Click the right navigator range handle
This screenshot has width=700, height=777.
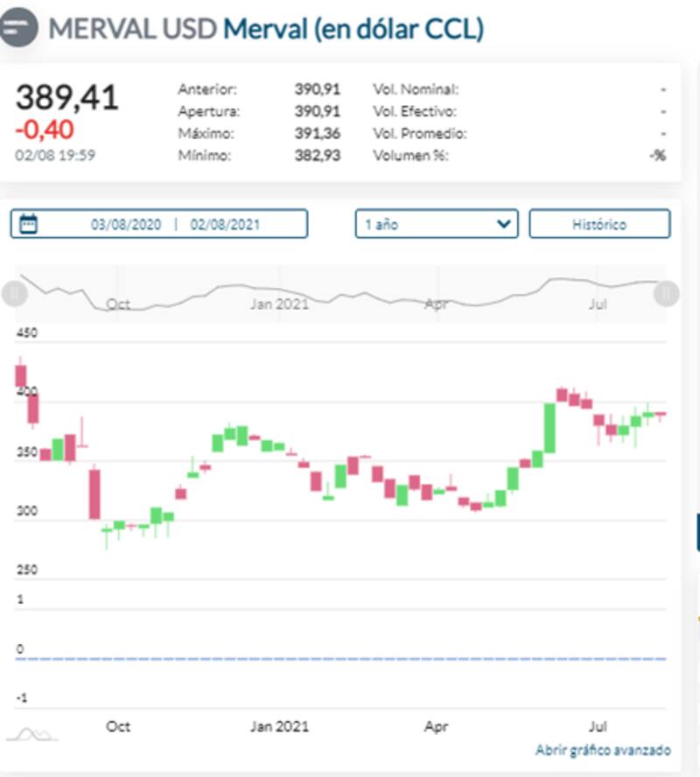pyautogui.click(x=667, y=293)
